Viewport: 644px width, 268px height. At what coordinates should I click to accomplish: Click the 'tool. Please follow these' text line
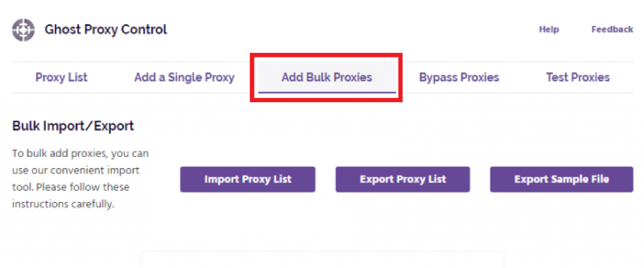[71, 187]
